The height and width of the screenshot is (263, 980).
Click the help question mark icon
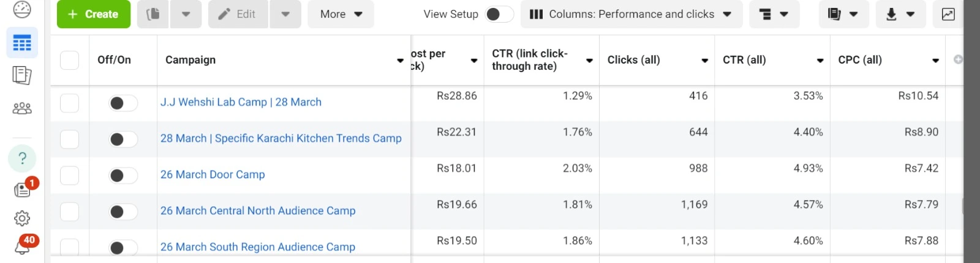pyautogui.click(x=22, y=158)
